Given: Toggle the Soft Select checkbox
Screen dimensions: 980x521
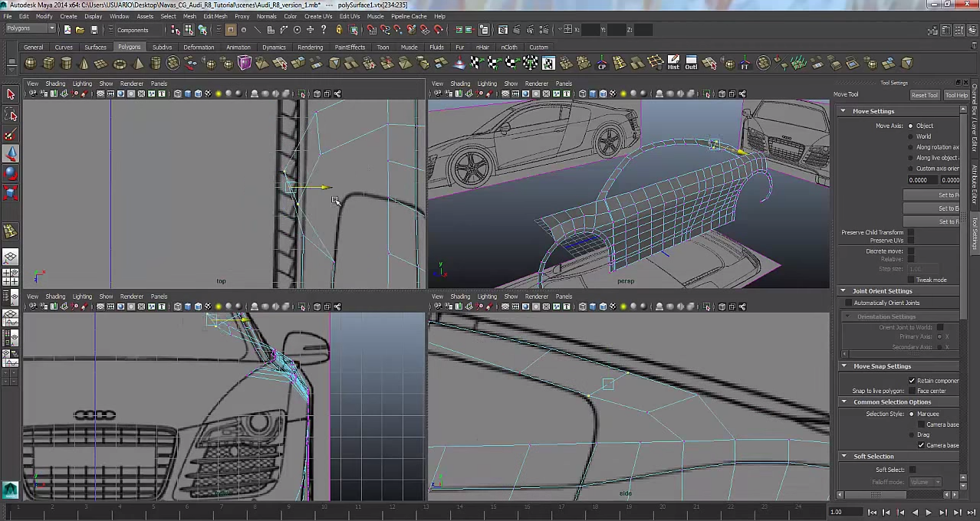Looking at the screenshot, I should 912,470.
